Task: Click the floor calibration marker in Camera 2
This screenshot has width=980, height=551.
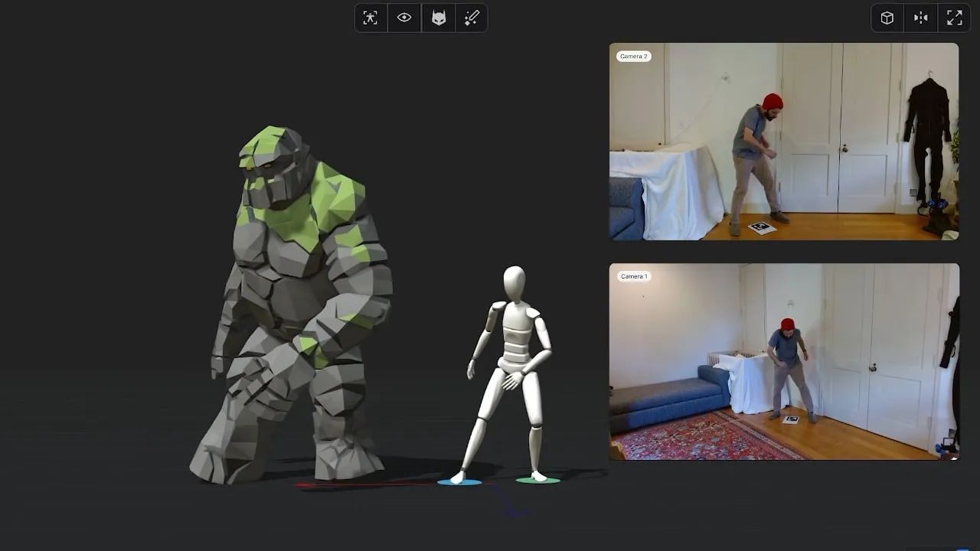Action: [x=762, y=227]
